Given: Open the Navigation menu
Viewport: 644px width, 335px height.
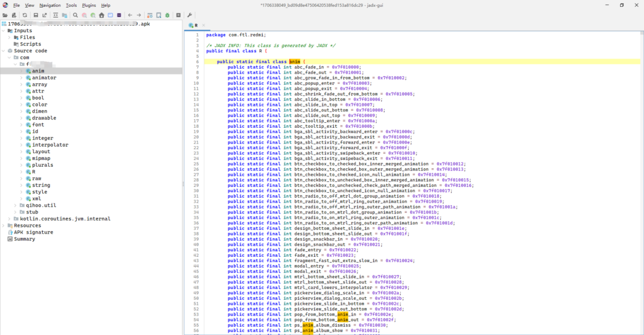Looking at the screenshot, I should tap(50, 5).
